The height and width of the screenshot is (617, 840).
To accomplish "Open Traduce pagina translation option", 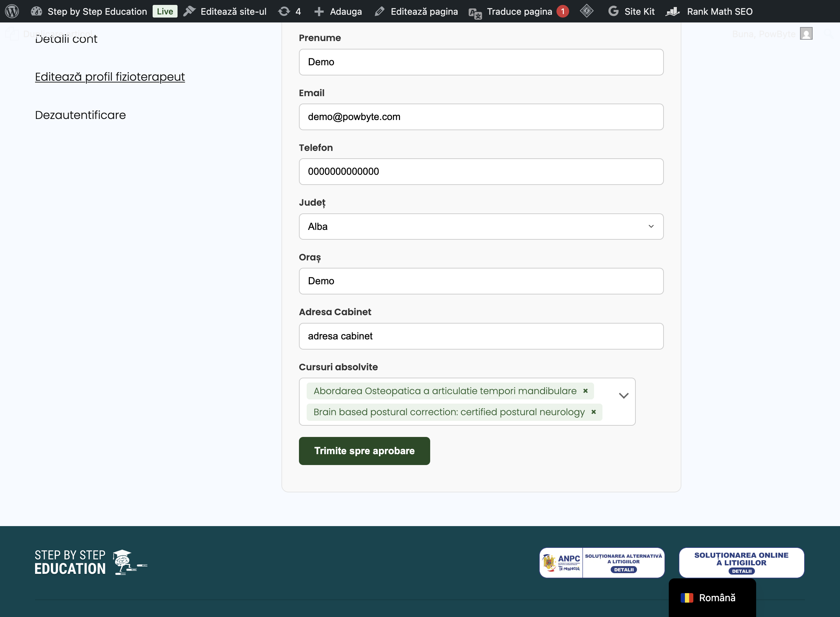I will click(519, 11).
